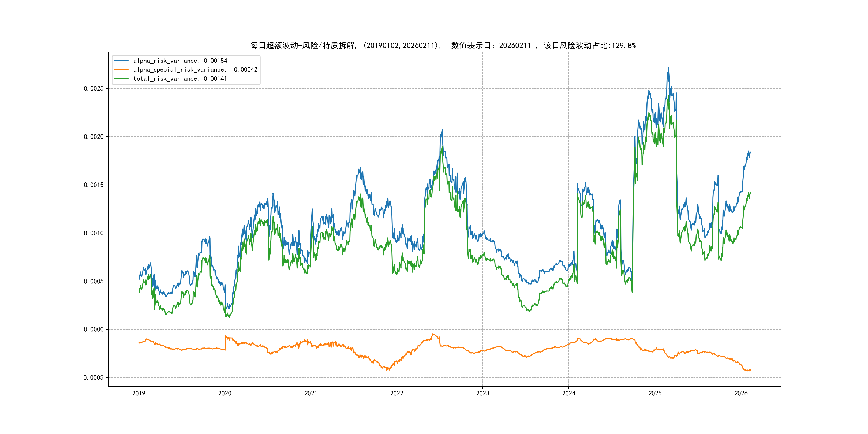The width and height of the screenshot is (868, 434).
Task: Click the 0.0000 y-axis tick label
Action: click(x=93, y=330)
